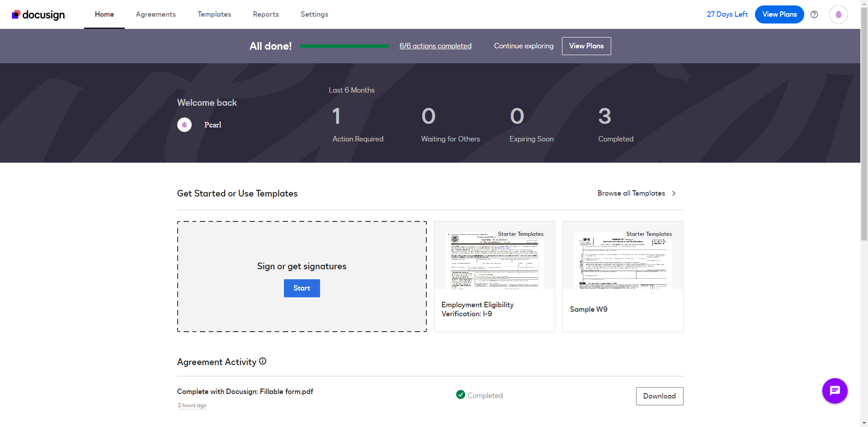Go to the Home tab
This screenshot has height=427, width=868.
[104, 14]
